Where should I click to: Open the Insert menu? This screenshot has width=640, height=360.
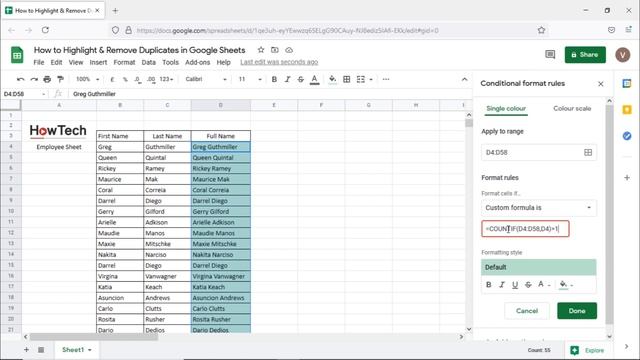(98, 62)
